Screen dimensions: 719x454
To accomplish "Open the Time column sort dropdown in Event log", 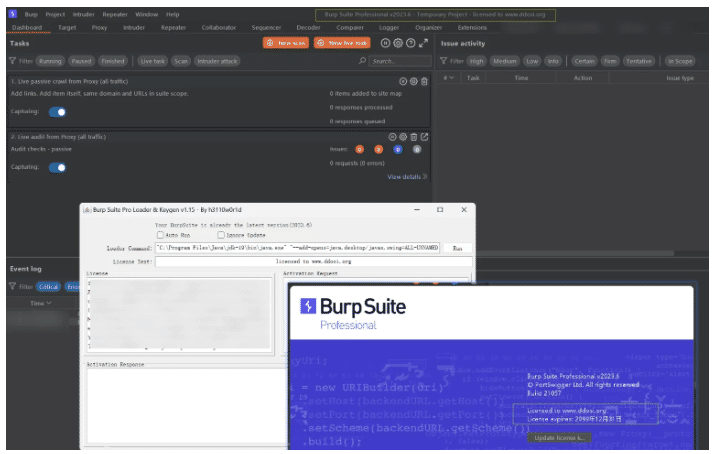I will [x=49, y=302].
